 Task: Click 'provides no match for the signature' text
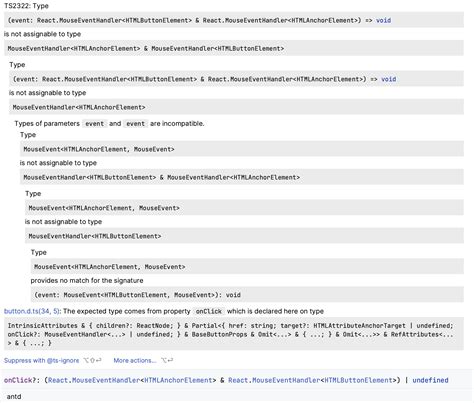click(87, 281)
